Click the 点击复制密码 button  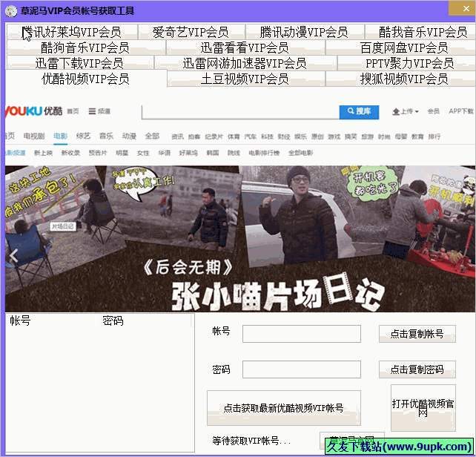pos(417,369)
